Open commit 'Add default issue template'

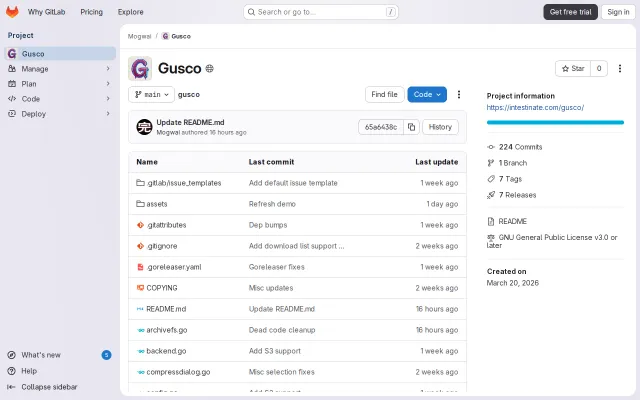[x=293, y=183]
